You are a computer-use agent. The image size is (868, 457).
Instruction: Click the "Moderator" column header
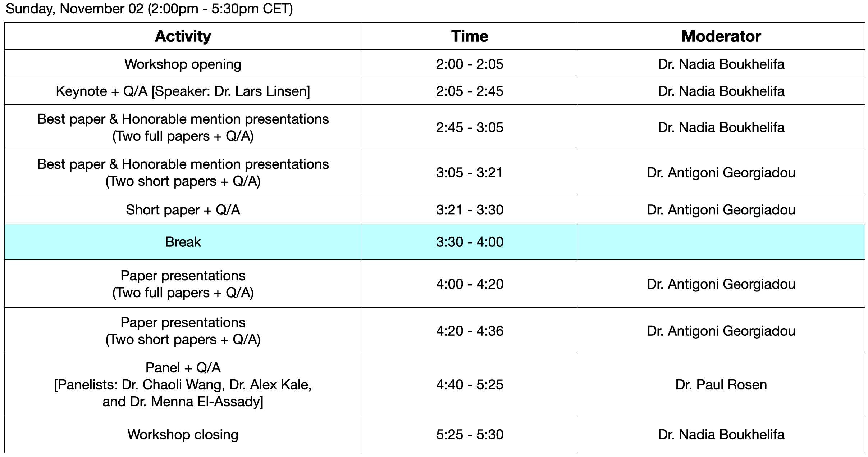click(721, 36)
